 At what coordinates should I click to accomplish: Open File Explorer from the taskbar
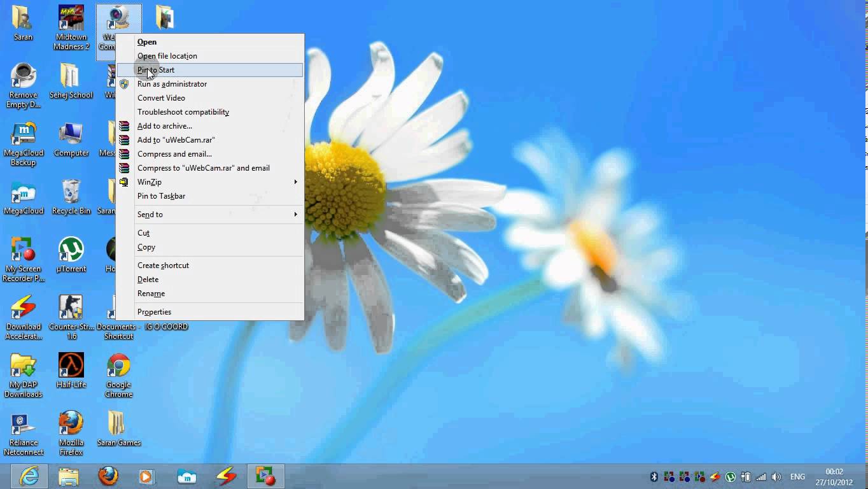coord(69,476)
